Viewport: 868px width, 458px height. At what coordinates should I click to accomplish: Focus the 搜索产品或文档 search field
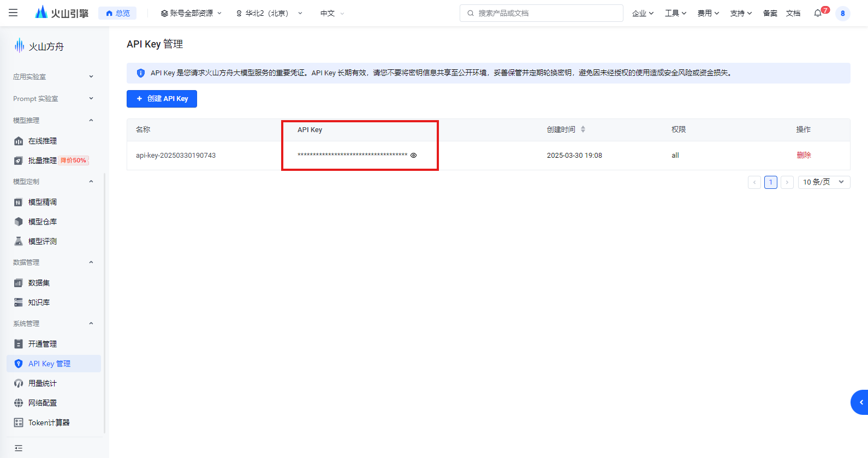coord(542,13)
